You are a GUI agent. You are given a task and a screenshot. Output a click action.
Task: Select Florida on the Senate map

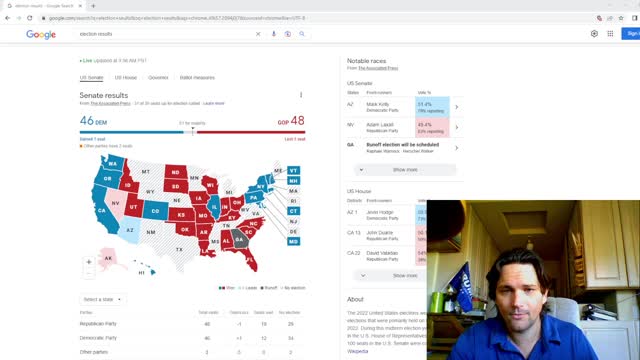(250, 260)
